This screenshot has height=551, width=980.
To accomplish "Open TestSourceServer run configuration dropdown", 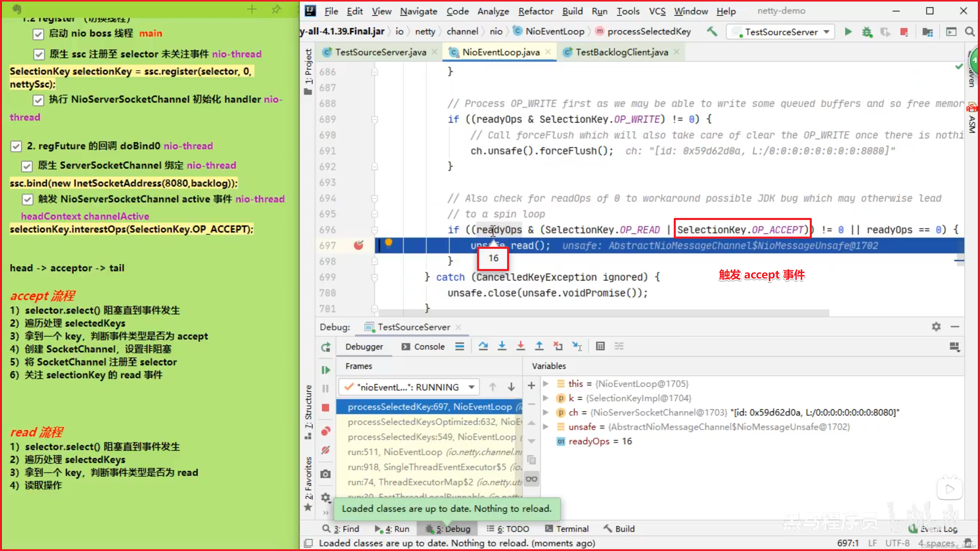I will (x=781, y=32).
